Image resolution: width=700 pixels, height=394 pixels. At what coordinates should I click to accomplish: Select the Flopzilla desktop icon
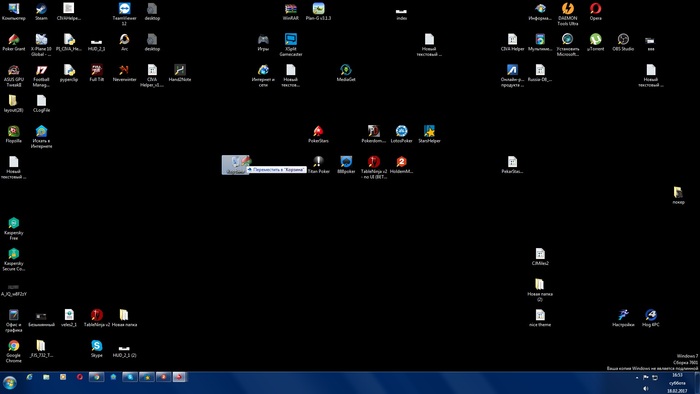[x=13, y=135]
